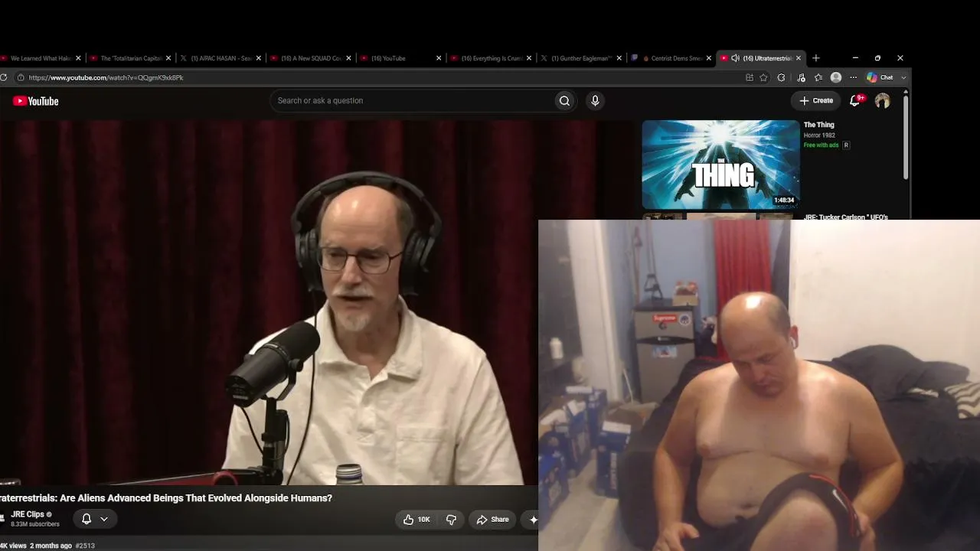Open the browser profile avatar
Image resolution: width=980 pixels, height=551 pixels.
pos(836,77)
